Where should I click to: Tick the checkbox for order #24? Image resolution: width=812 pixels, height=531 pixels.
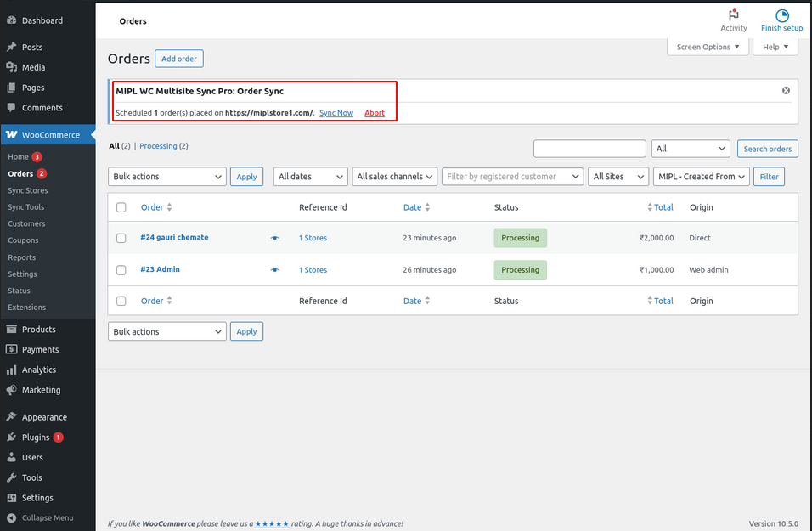121,239
